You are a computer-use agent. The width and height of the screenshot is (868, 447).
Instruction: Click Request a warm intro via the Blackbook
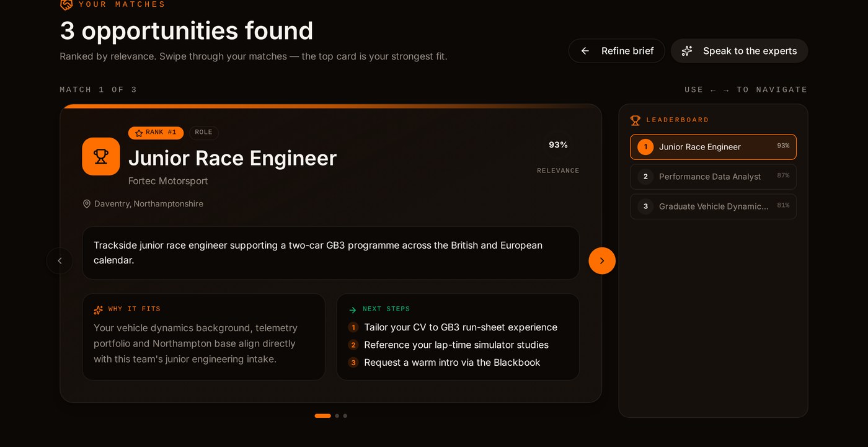(452, 363)
